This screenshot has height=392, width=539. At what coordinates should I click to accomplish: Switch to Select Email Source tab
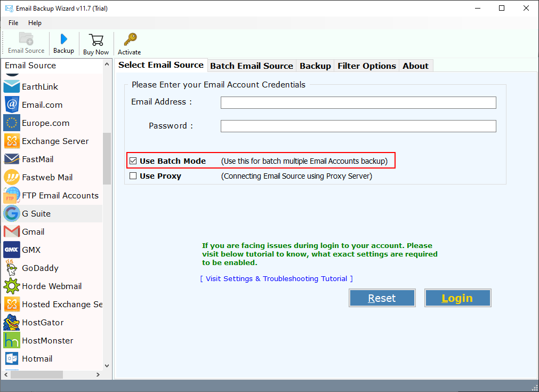tap(161, 65)
